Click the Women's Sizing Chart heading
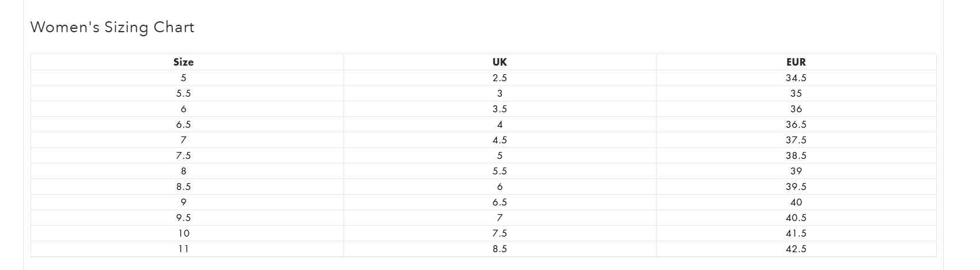The height and width of the screenshot is (270, 980). point(112,28)
